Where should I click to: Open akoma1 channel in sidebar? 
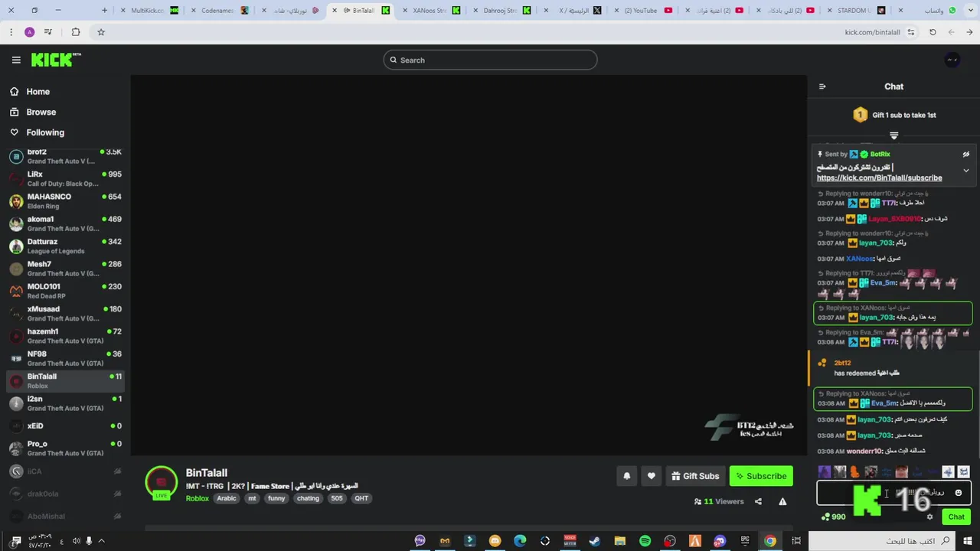tap(65, 223)
